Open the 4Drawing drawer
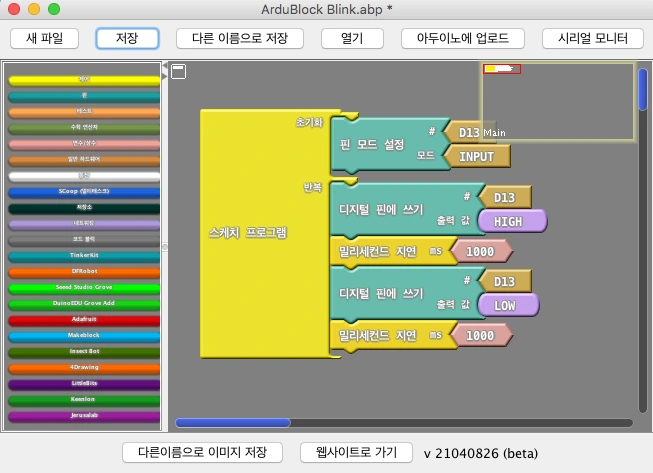 click(x=84, y=368)
